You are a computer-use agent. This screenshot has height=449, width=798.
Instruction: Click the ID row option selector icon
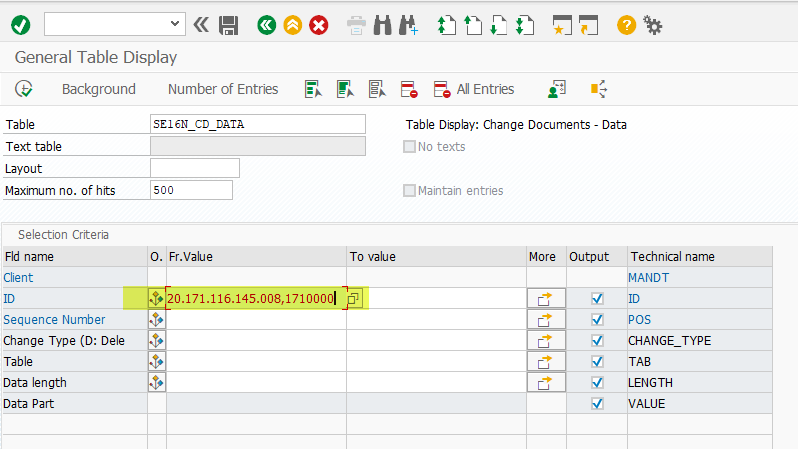click(x=156, y=298)
